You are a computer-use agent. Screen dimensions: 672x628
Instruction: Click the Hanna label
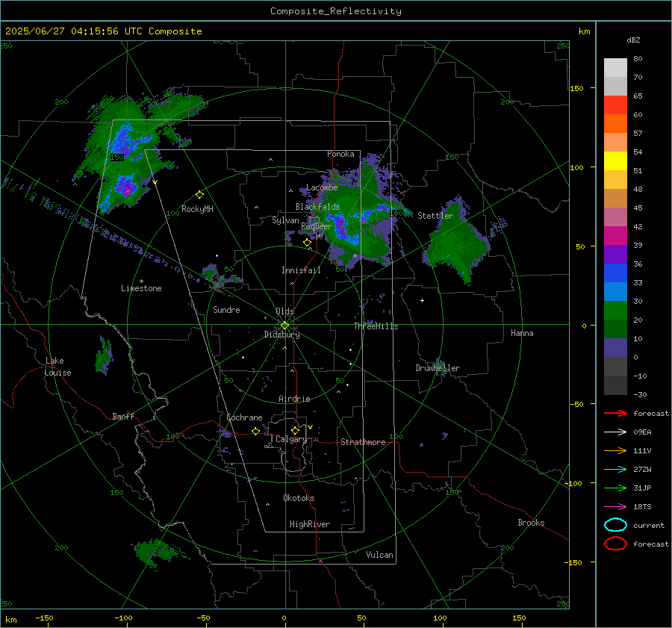pos(522,333)
